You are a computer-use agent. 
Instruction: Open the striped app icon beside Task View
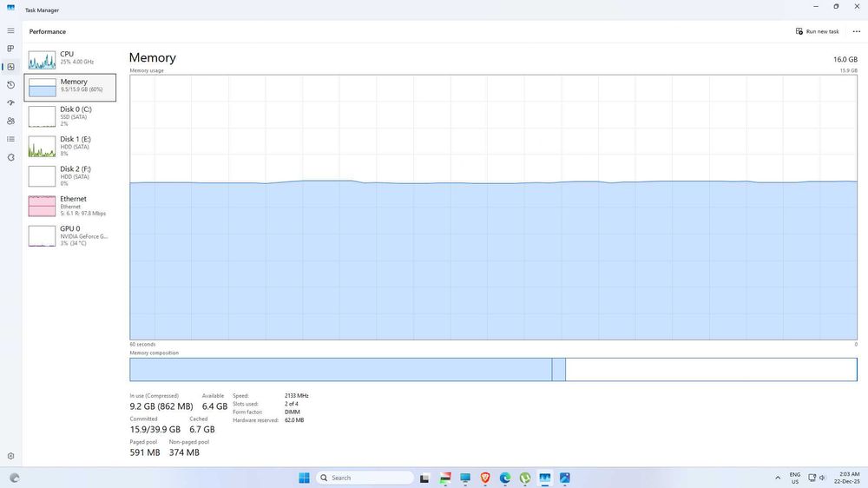[445, 478]
